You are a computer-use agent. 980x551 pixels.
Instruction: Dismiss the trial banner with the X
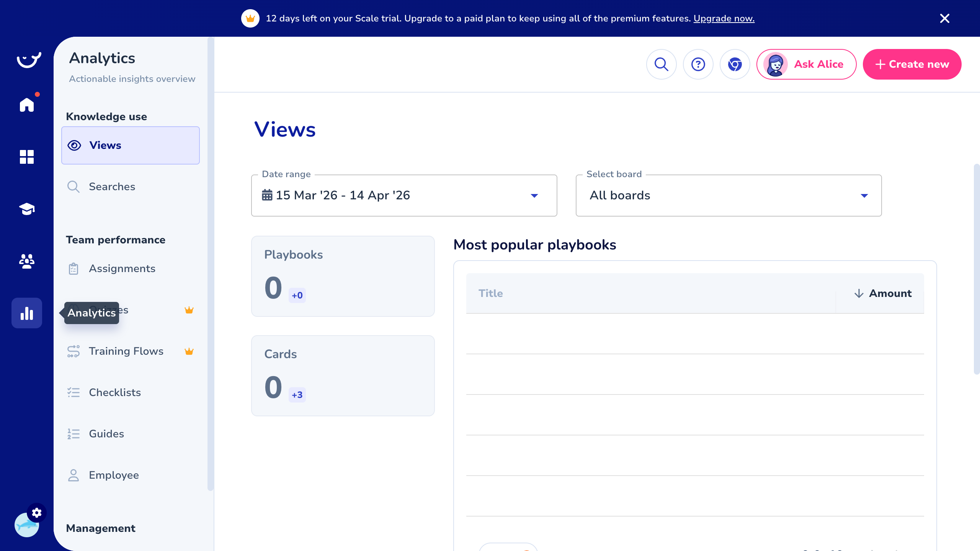(944, 18)
